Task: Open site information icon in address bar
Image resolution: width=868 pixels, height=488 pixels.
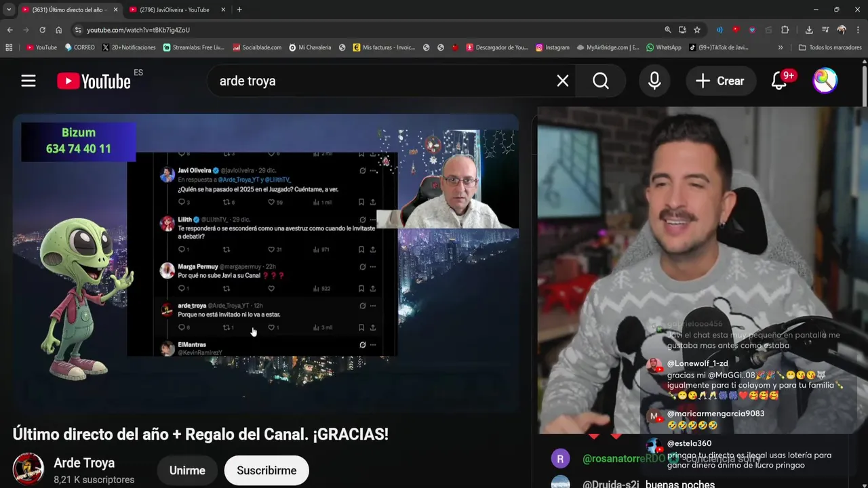Action: tap(78, 30)
